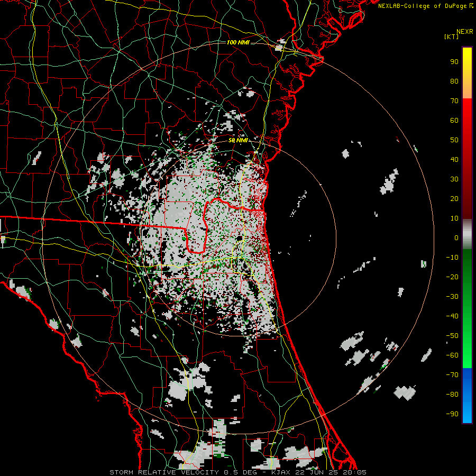
Task: Click the 60 value on velocity scale
Action: [454, 121]
